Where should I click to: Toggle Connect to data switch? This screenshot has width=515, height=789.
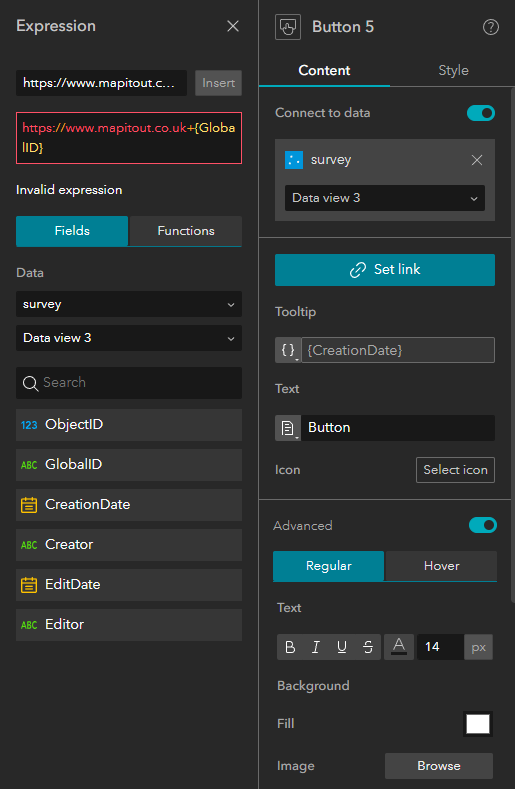tap(481, 113)
